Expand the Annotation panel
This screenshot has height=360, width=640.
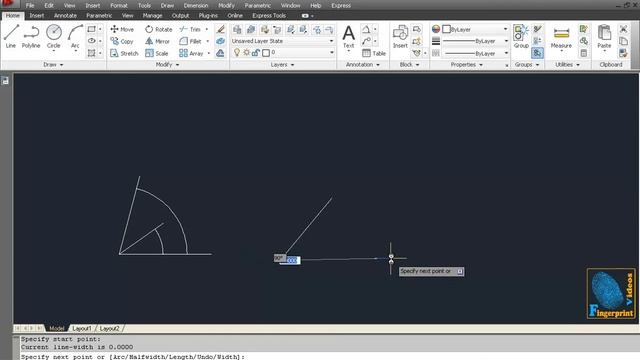click(x=362, y=64)
